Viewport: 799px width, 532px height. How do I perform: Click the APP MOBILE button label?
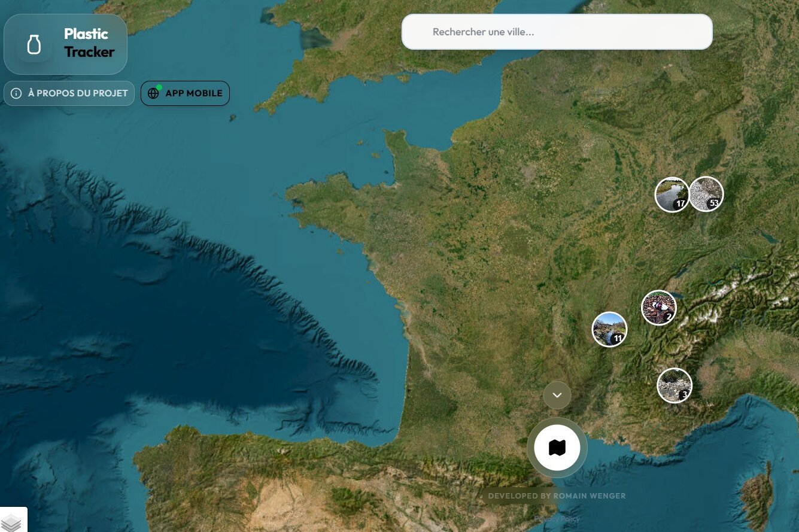(x=194, y=93)
